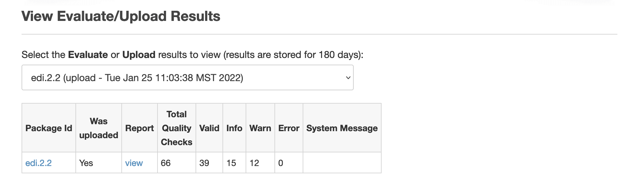644x192 pixels.
Task: Click the Valid column header
Action: pyautogui.click(x=209, y=128)
